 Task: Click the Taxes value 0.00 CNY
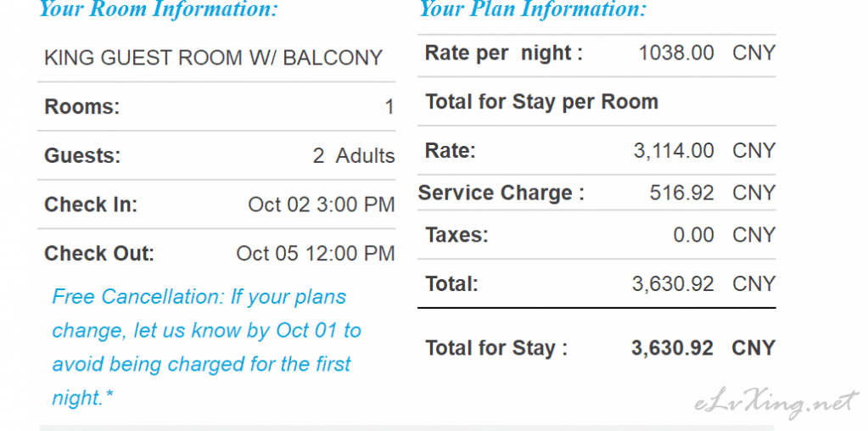pyautogui.click(x=724, y=235)
